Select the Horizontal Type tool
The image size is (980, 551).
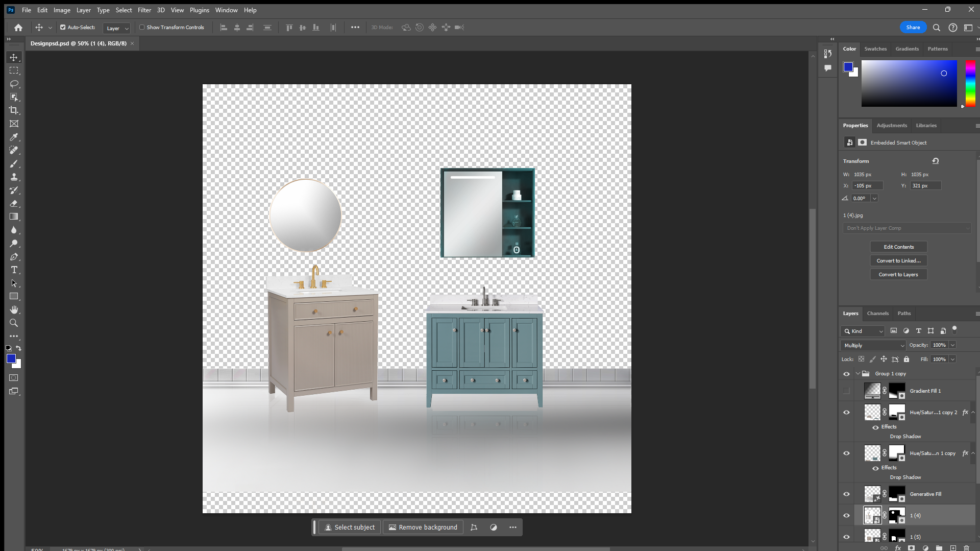(14, 270)
